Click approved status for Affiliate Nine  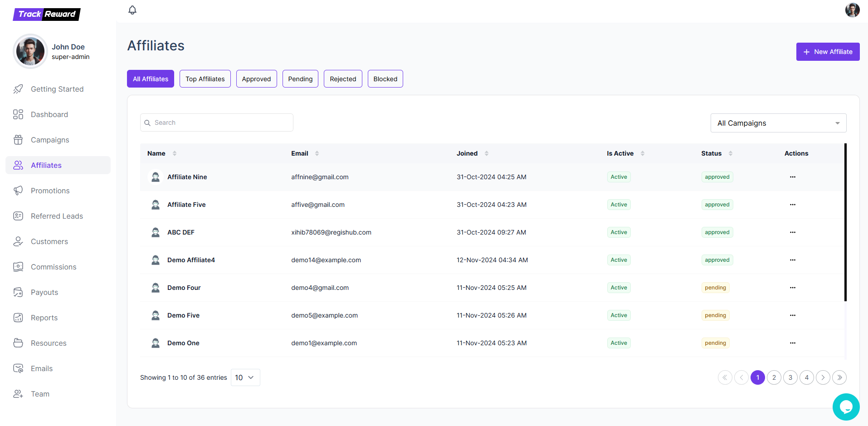pos(717,177)
